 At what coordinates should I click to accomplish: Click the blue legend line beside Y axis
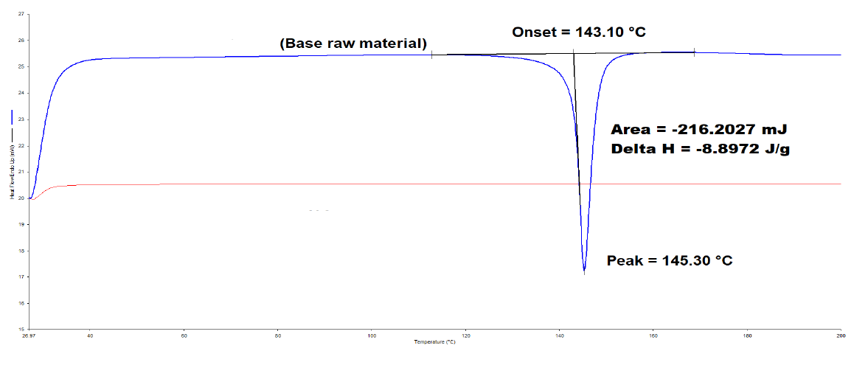point(12,117)
